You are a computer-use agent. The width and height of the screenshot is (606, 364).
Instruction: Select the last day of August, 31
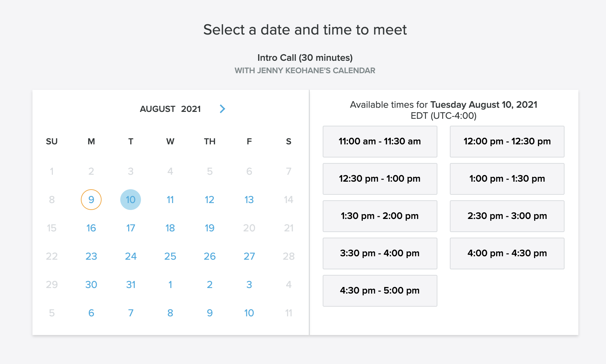pos(130,284)
